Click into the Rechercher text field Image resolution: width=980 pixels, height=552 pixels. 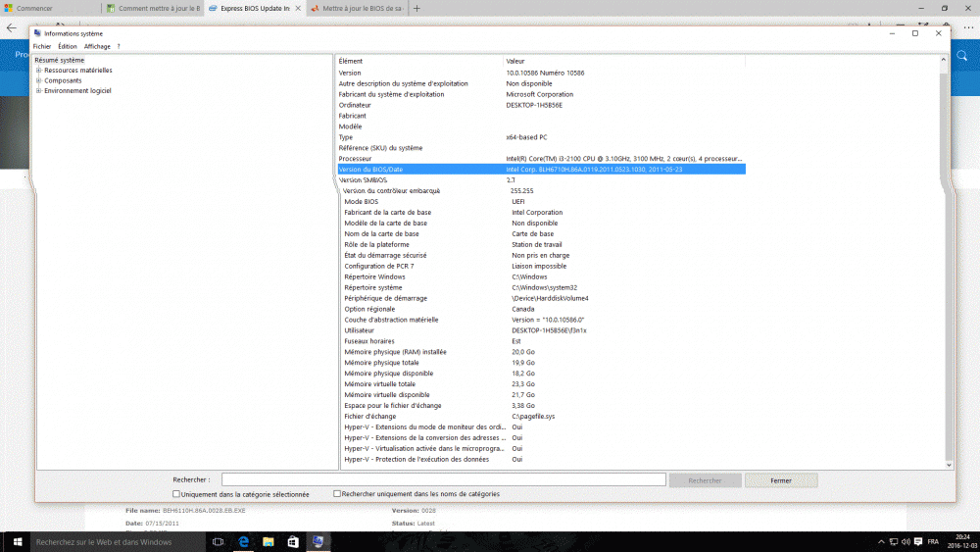[444, 479]
